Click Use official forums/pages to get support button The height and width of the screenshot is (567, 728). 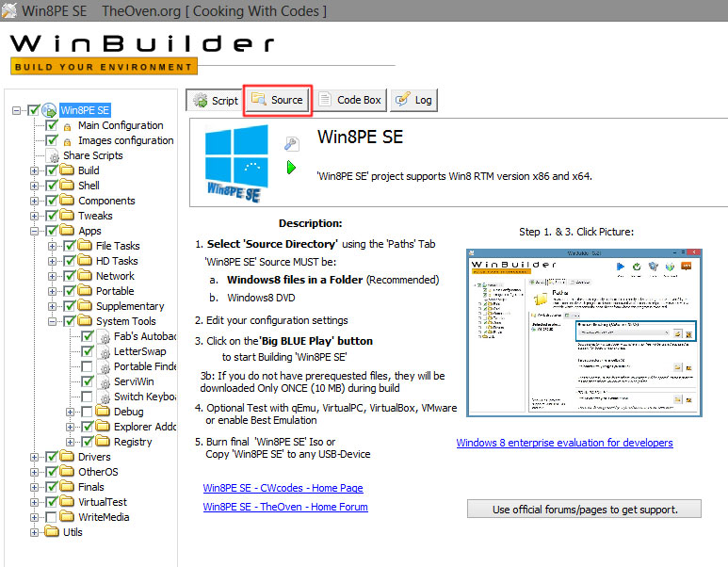click(x=584, y=509)
